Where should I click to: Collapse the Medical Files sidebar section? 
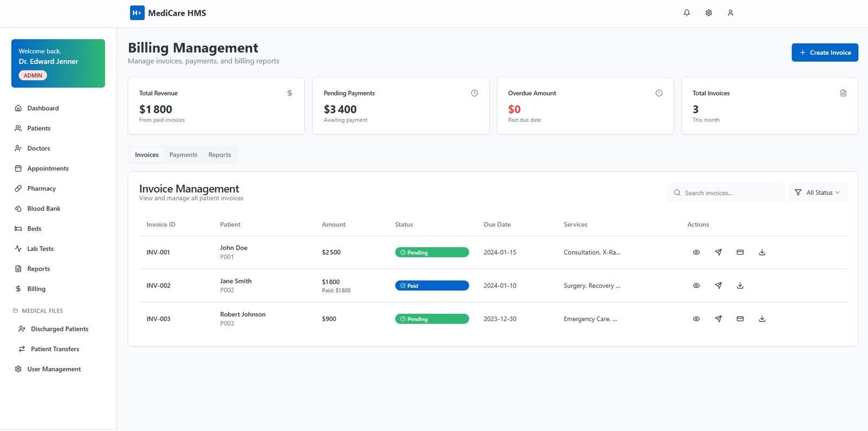[x=38, y=311]
